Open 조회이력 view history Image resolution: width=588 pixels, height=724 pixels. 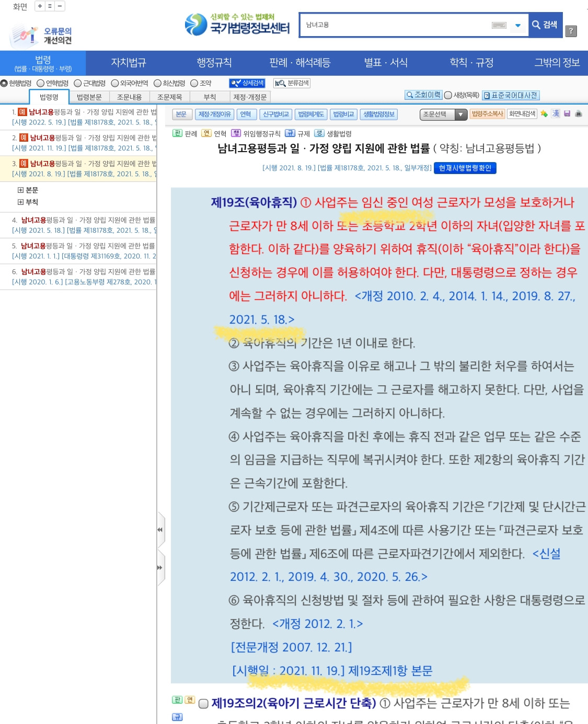(423, 95)
